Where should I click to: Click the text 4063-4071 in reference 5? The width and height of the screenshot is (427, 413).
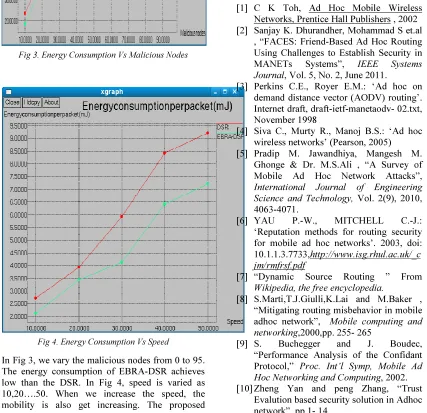(276, 209)
